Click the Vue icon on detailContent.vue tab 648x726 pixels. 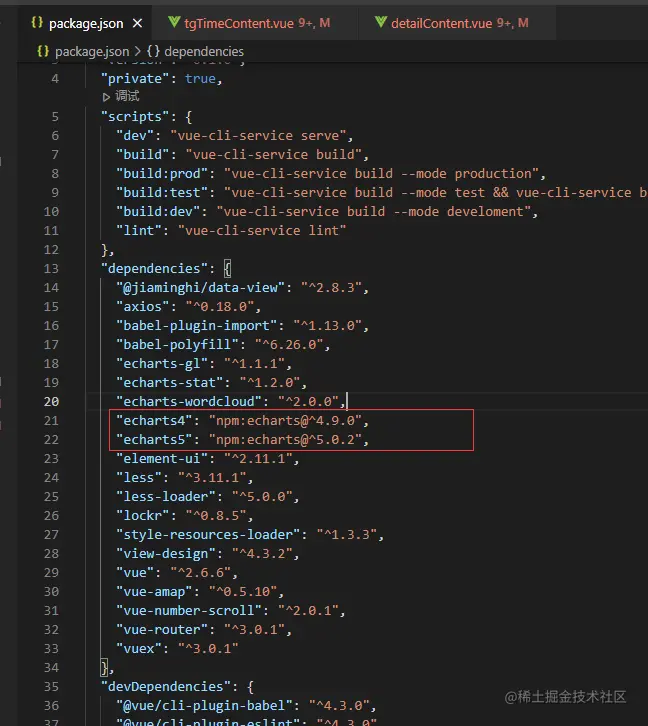381,22
